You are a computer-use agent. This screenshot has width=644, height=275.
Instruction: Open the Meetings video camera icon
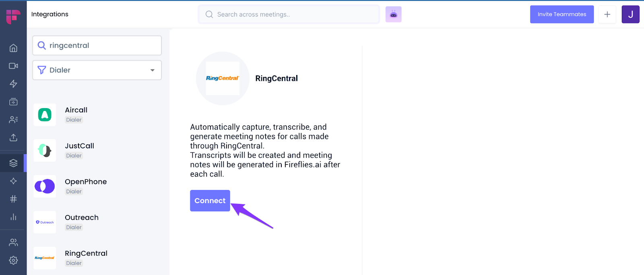13,66
